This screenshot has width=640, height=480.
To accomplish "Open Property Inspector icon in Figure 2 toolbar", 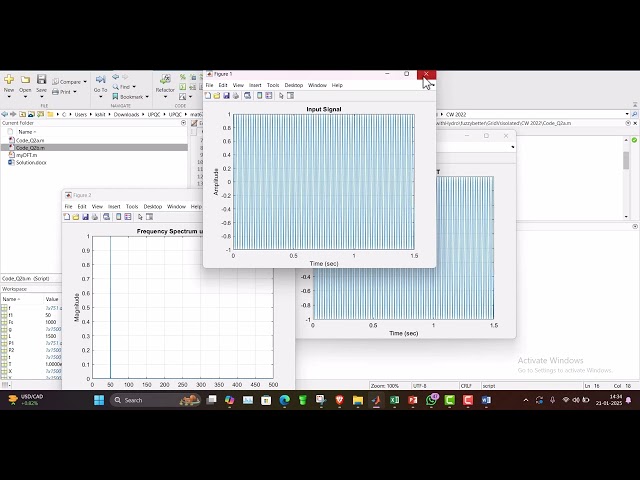I will (149, 217).
